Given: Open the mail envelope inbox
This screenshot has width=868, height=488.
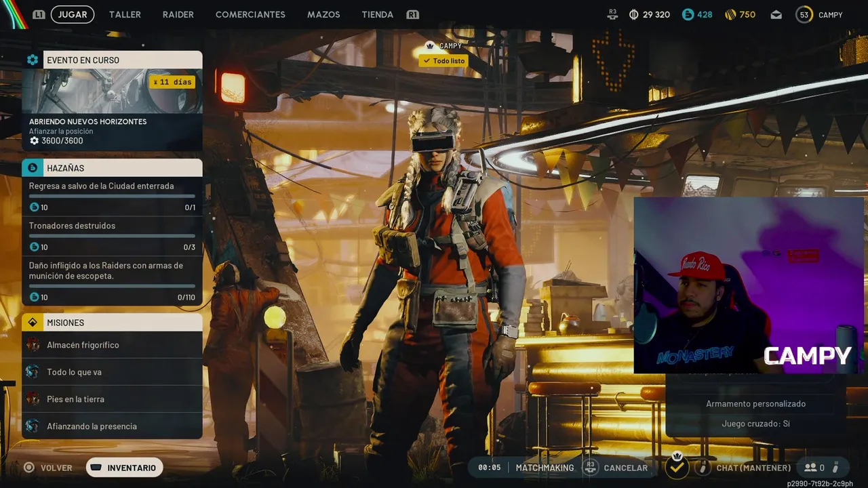Looking at the screenshot, I should point(776,15).
